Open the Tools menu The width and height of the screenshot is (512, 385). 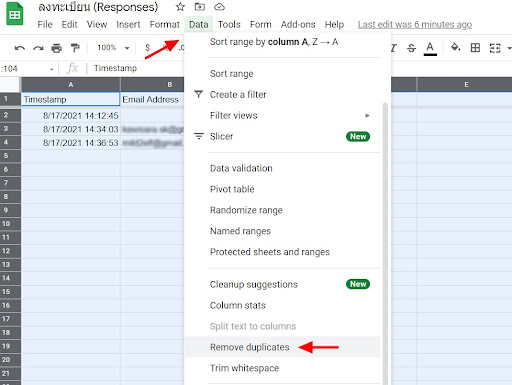[229, 24]
